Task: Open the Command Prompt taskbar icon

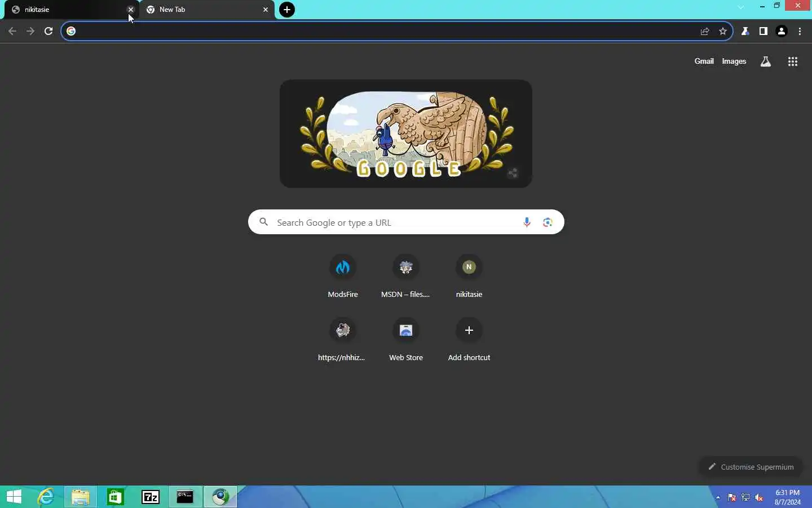Action: [x=186, y=497]
